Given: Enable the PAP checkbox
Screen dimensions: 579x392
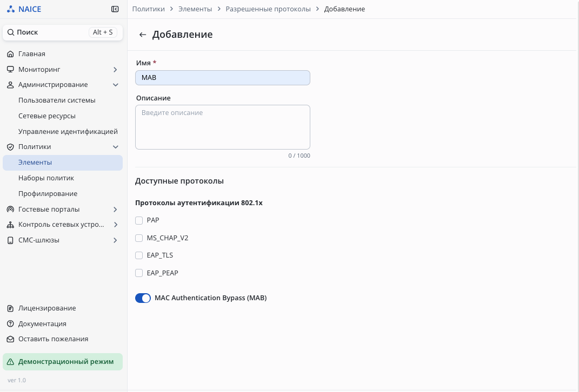Looking at the screenshot, I should click(139, 220).
